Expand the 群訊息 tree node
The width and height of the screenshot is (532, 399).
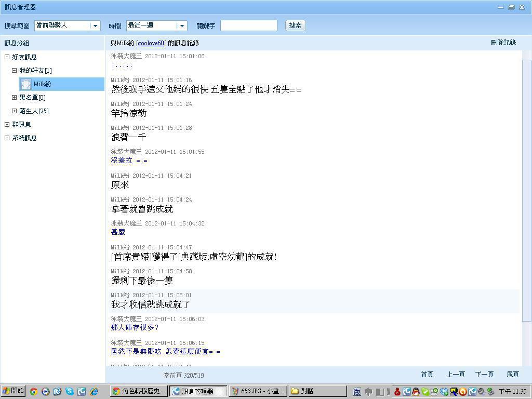click(x=7, y=125)
